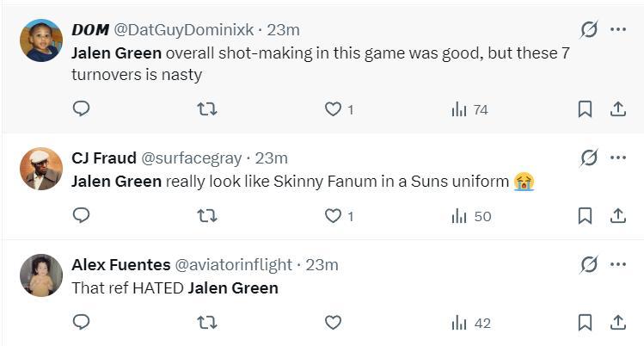The image size is (644, 346).
Task: Open more options for DOM's tweet
Action: click(x=618, y=29)
